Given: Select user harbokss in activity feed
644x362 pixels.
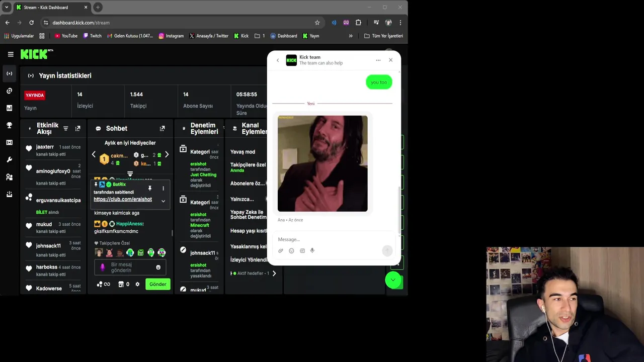Looking at the screenshot, I should (x=46, y=267).
